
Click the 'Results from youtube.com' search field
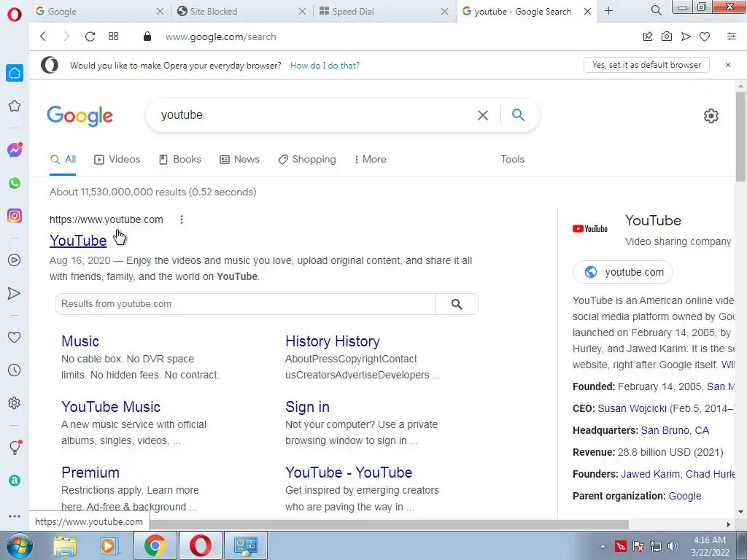[x=245, y=304]
